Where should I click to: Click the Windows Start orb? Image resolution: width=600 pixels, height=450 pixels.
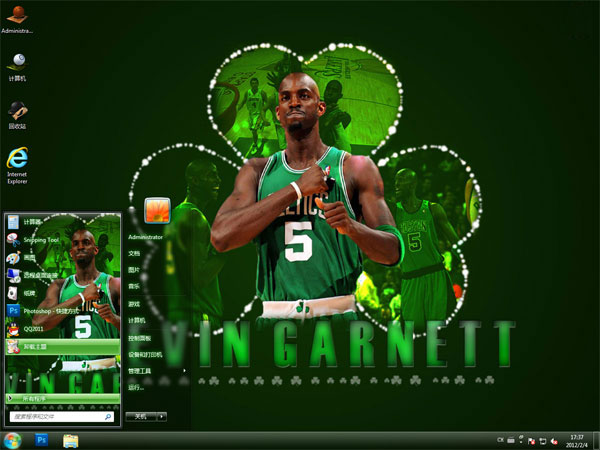(12, 440)
